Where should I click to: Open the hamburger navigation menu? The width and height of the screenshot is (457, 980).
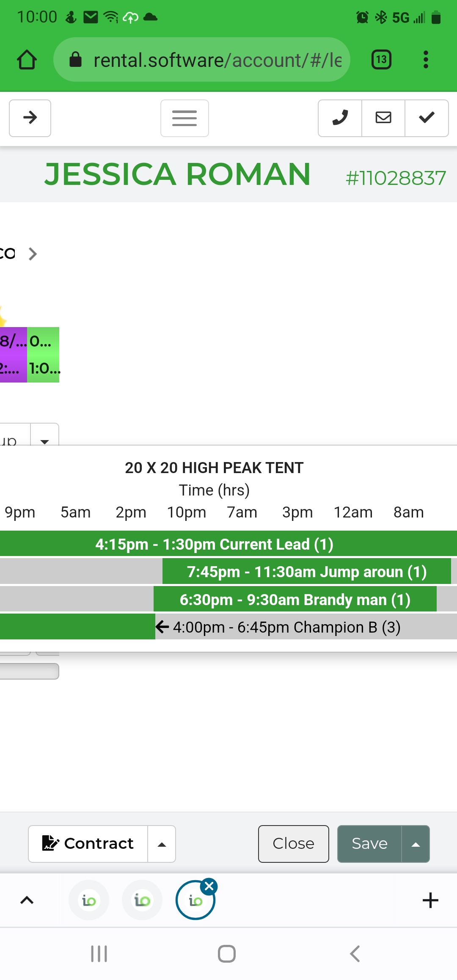(184, 118)
